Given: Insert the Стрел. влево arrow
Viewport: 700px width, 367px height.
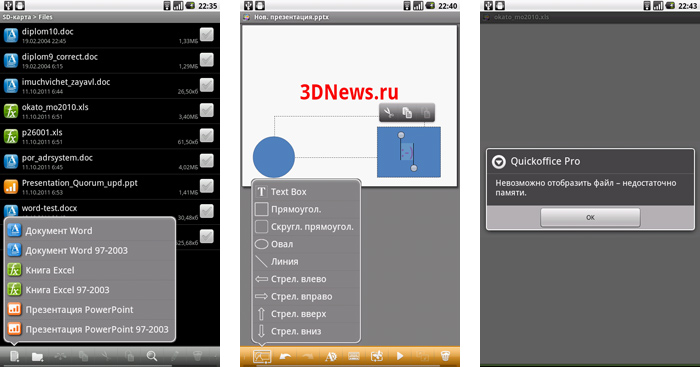Looking at the screenshot, I should [x=306, y=279].
